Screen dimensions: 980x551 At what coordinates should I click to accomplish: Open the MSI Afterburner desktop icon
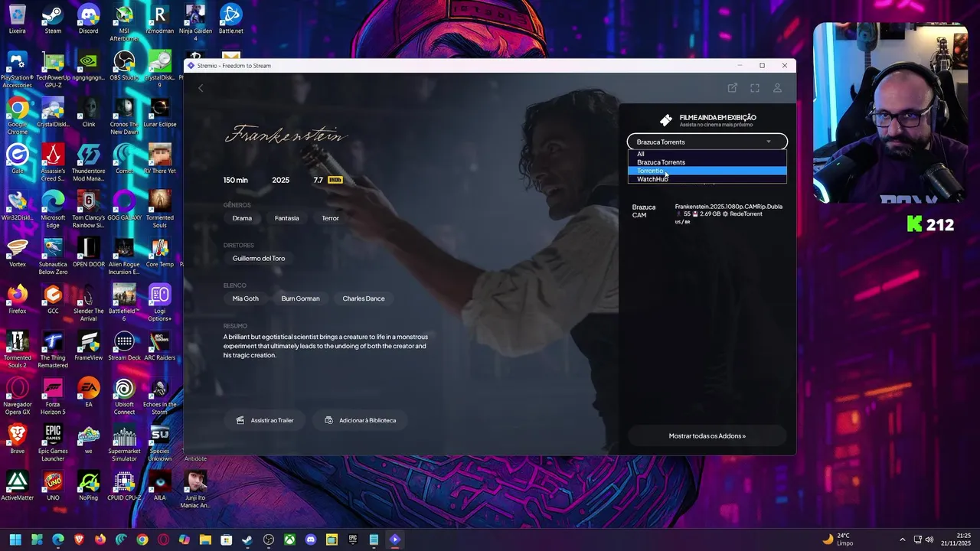pos(124,23)
